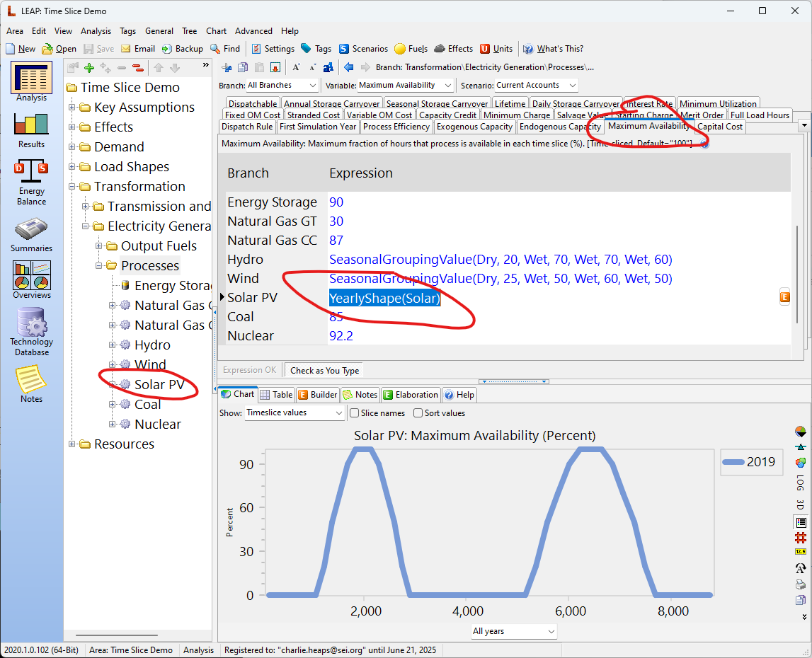The width and height of the screenshot is (812, 658).
Task: Toggle chart legend display icon
Action: pyautogui.click(x=801, y=522)
